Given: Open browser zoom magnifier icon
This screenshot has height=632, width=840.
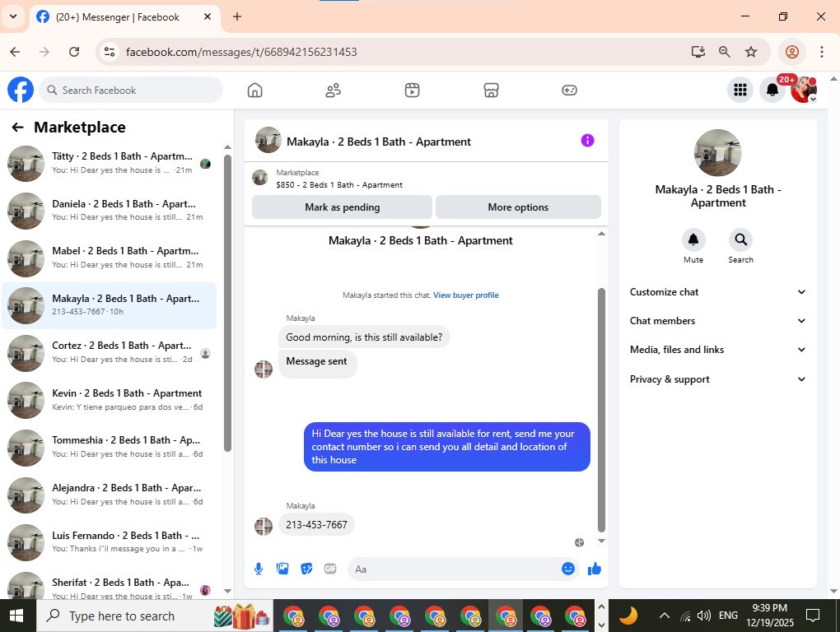Looking at the screenshot, I should coord(724,52).
